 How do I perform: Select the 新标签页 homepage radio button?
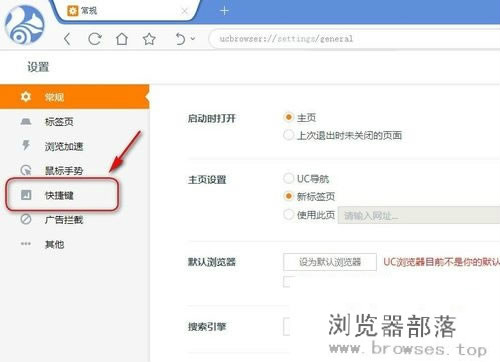point(288,196)
